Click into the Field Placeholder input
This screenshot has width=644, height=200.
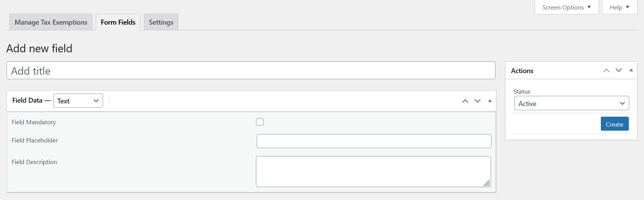(x=374, y=141)
